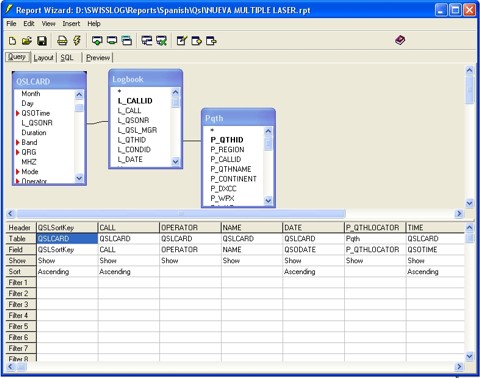480x378 pixels.
Task: Click the New report icon
Action: pyautogui.click(x=12, y=41)
